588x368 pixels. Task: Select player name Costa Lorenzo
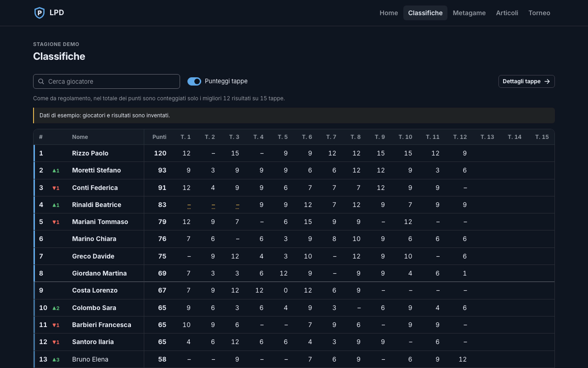[95, 290]
